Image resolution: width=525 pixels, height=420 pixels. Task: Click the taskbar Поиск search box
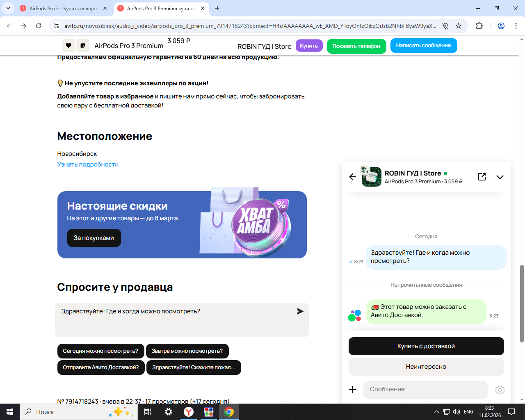78,412
